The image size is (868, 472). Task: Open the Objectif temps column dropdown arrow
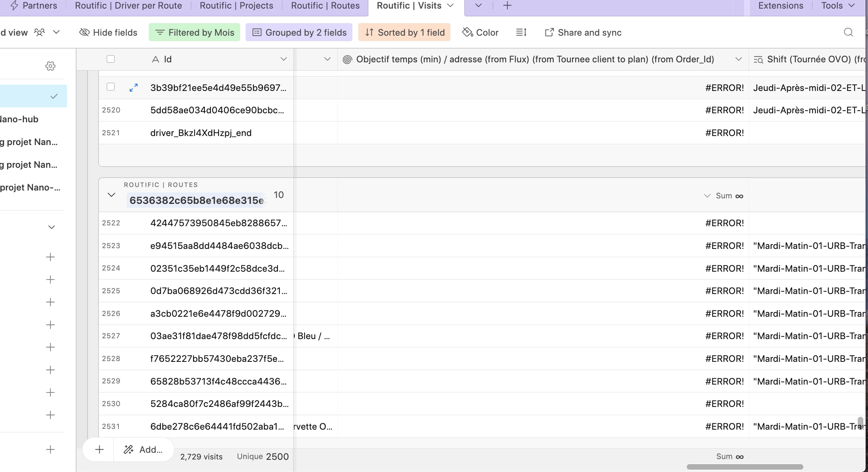point(739,59)
